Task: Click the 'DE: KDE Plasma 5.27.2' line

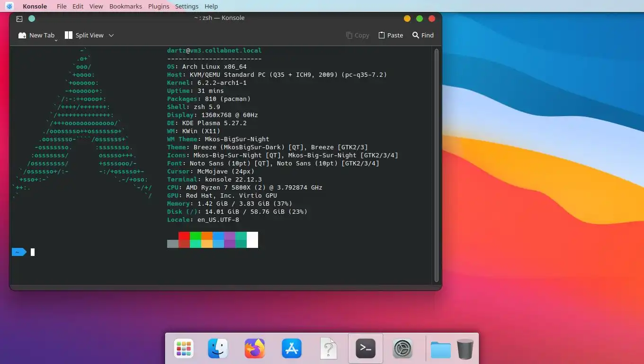Action: pos(207,123)
